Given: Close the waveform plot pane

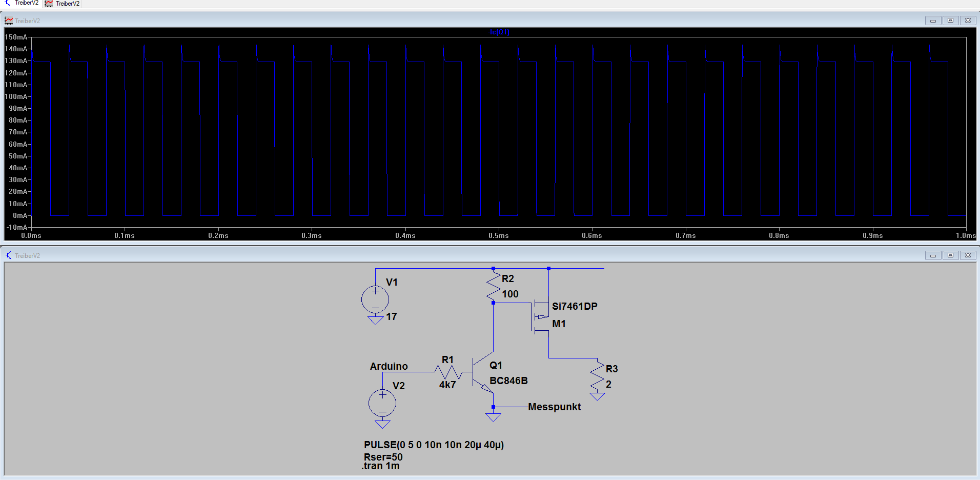Looking at the screenshot, I should click(968, 21).
